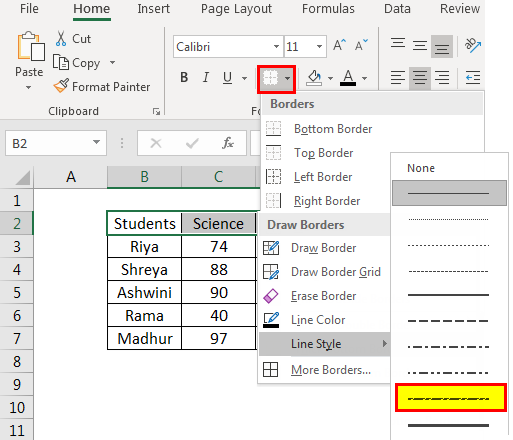Align text right in cell
Viewport: 513px width, 440px height.
pos(442,78)
